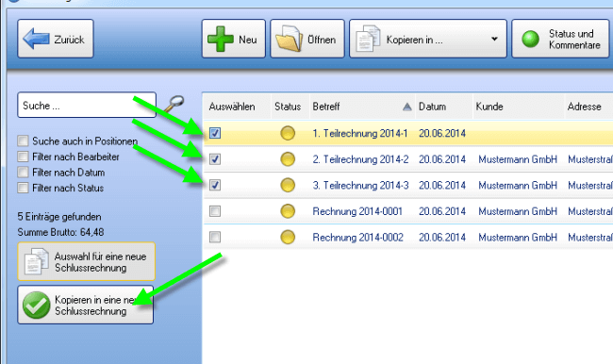The height and width of the screenshot is (364, 613).
Task: Check the Rechnung 2014-0001 checkbox
Action: [215, 211]
